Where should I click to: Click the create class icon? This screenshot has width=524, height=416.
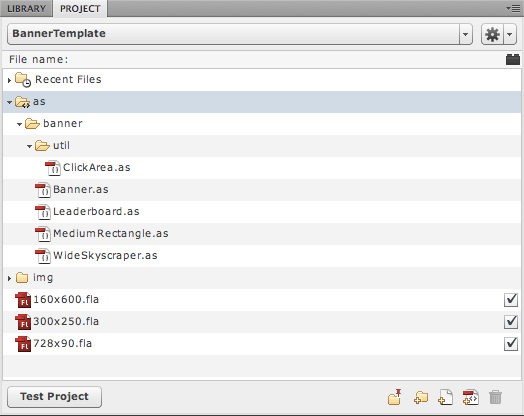point(471,397)
